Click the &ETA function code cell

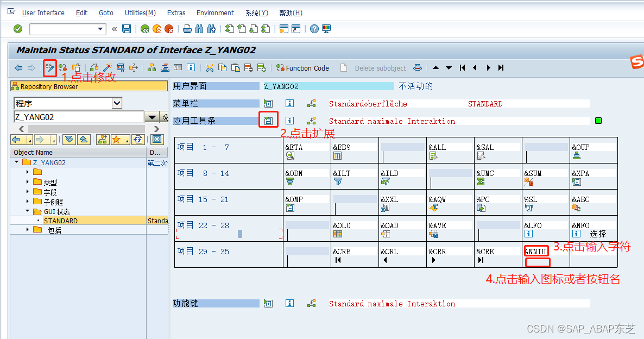(x=307, y=147)
